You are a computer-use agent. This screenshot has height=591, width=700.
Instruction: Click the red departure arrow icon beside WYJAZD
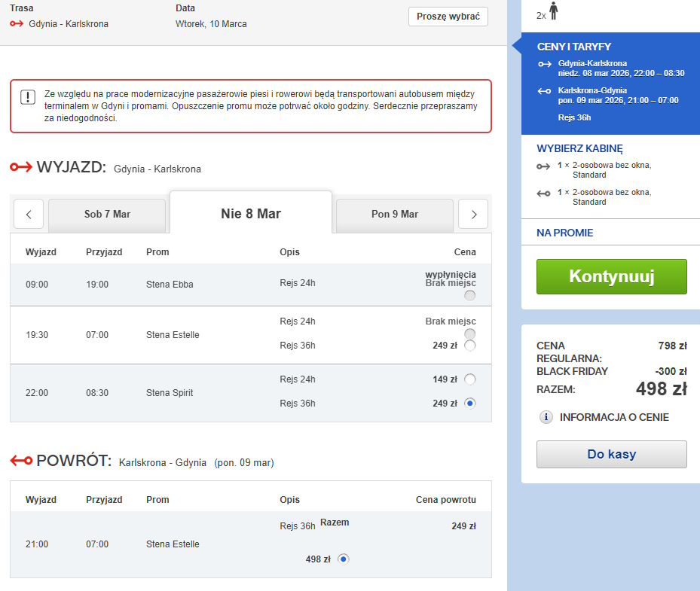click(20, 167)
